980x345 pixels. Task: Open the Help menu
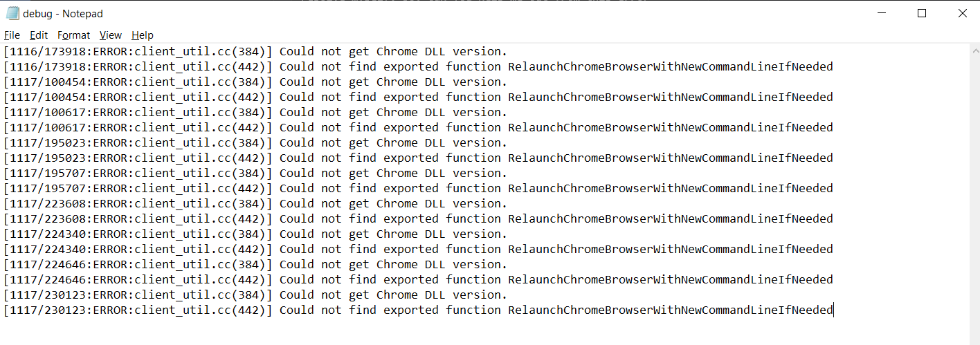(143, 35)
